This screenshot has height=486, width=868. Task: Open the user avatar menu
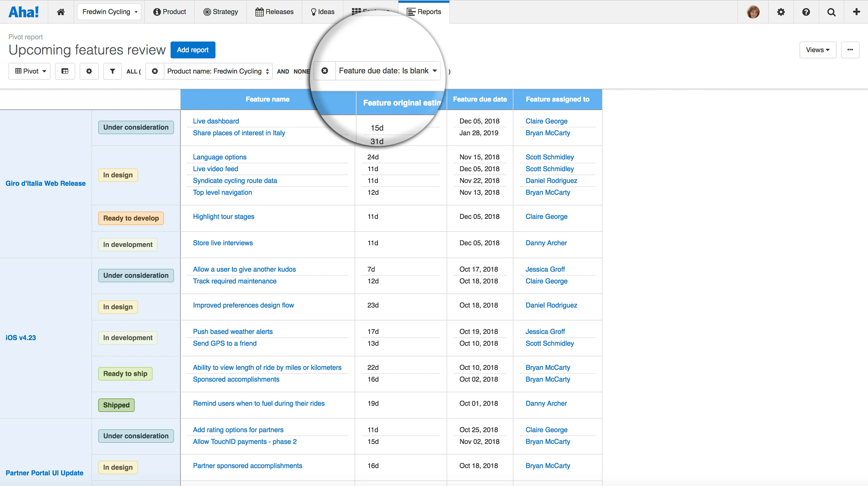(753, 12)
